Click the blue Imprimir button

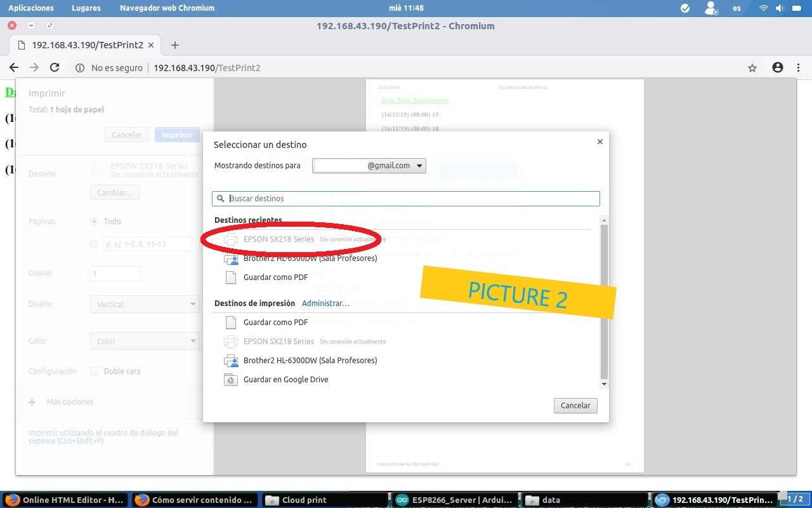point(177,135)
